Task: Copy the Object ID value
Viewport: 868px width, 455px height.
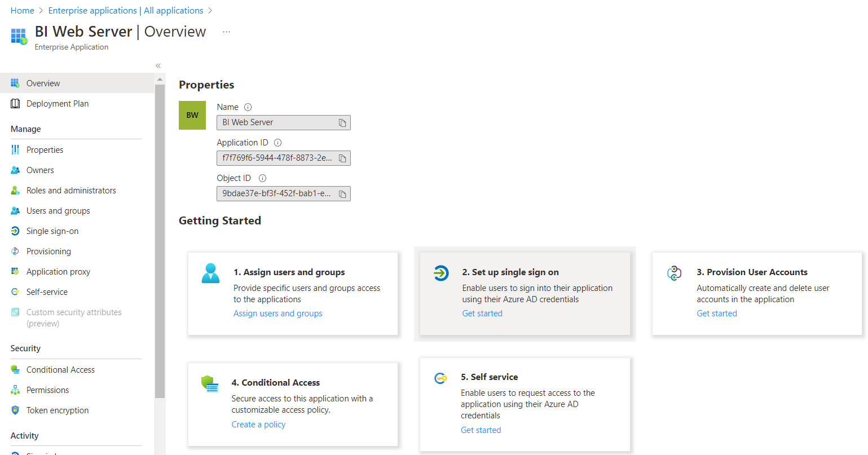Action: [342, 194]
